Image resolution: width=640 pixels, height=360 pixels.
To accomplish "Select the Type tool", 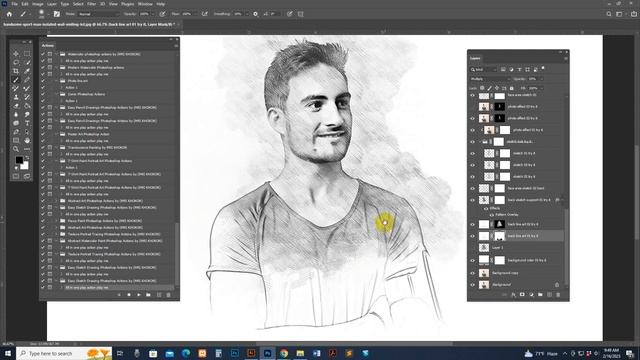I will [27, 123].
